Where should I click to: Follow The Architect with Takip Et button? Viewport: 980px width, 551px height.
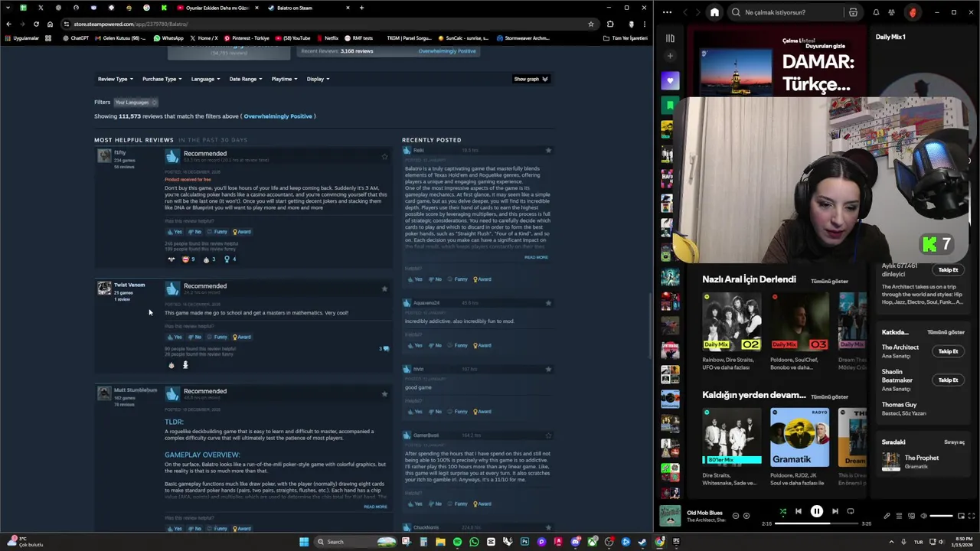click(948, 351)
